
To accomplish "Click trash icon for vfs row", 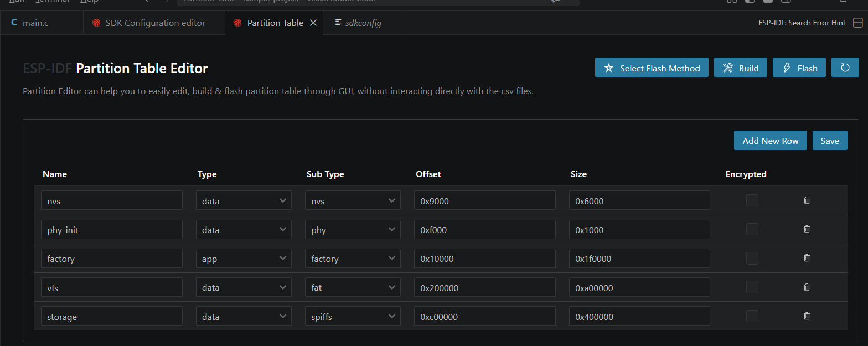I will point(807,287).
